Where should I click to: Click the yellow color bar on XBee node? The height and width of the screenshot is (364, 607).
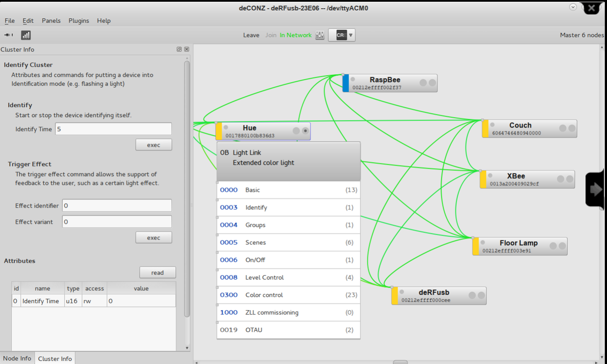(x=483, y=179)
